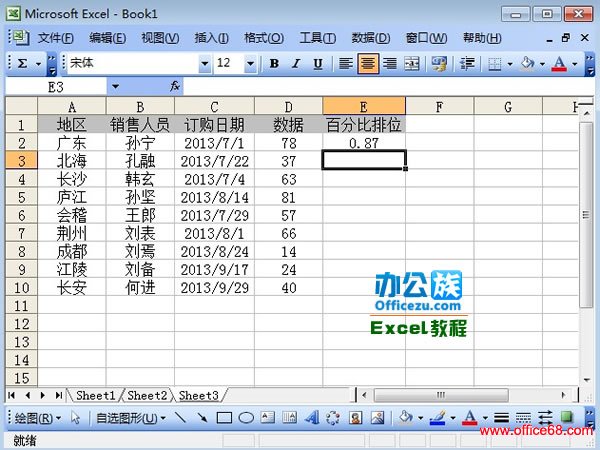The image size is (600, 450).
Task: Choose Line Style icon
Action: click(501, 418)
